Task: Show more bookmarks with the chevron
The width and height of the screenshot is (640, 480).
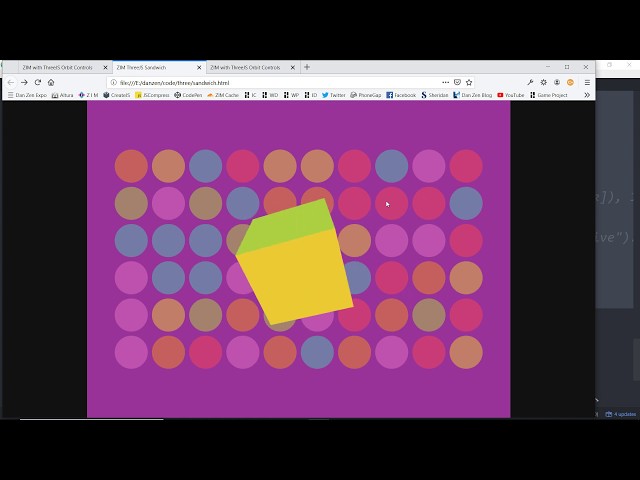Action: pos(587,95)
